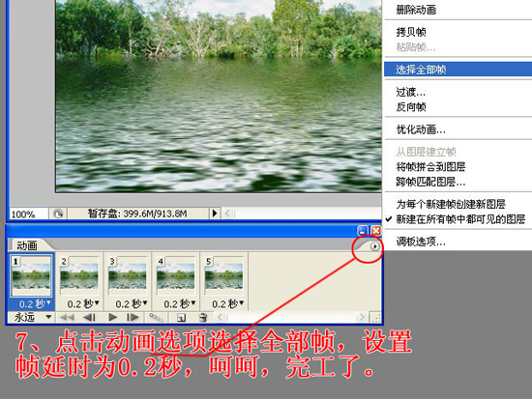
Task: Click the document status icon beside 100%
Action: coord(58,214)
